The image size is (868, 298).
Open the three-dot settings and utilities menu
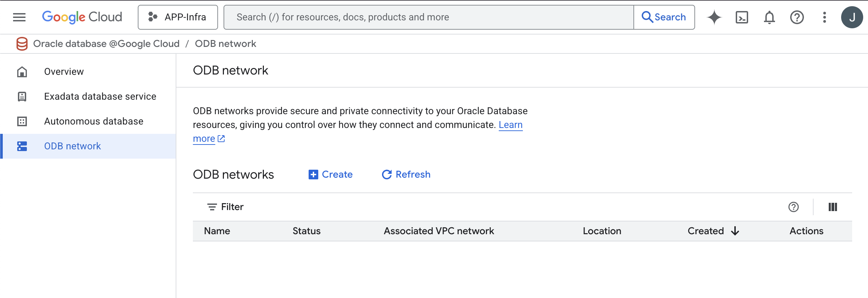(x=825, y=17)
